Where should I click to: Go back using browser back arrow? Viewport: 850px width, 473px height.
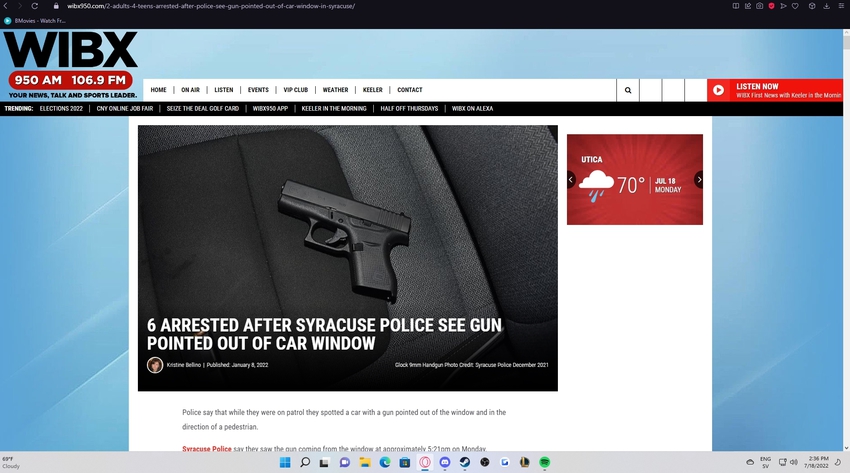[6, 6]
